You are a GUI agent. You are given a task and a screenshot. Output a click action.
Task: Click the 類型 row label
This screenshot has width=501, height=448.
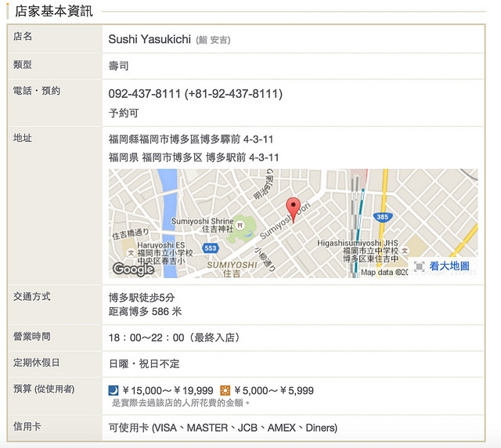[x=23, y=64]
